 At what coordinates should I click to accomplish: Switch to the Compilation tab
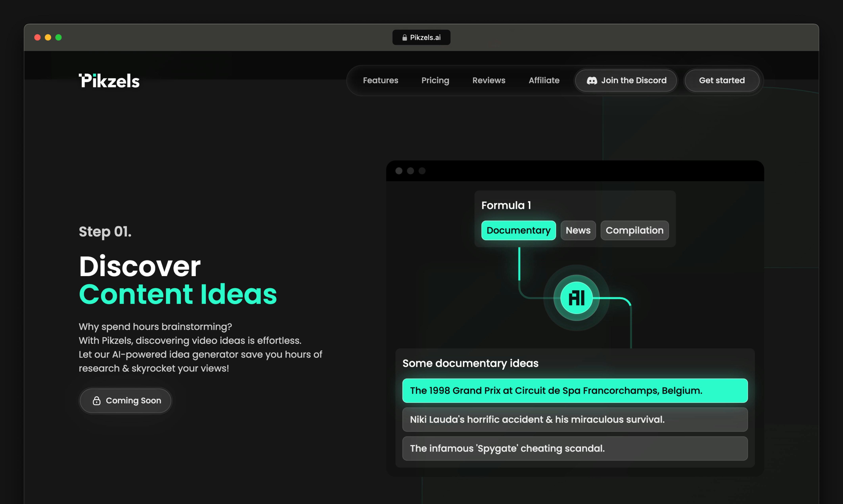[x=634, y=230]
